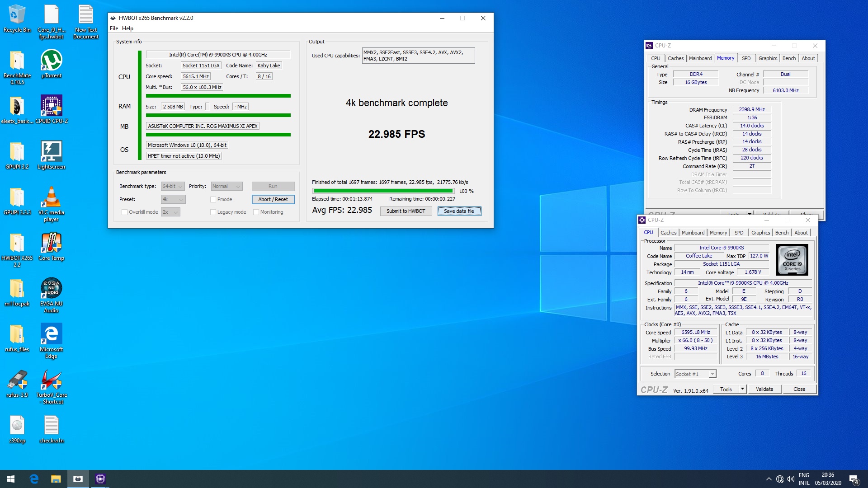Switch to Bench tab in front CPU-Z
868x488 pixels.
point(782,233)
